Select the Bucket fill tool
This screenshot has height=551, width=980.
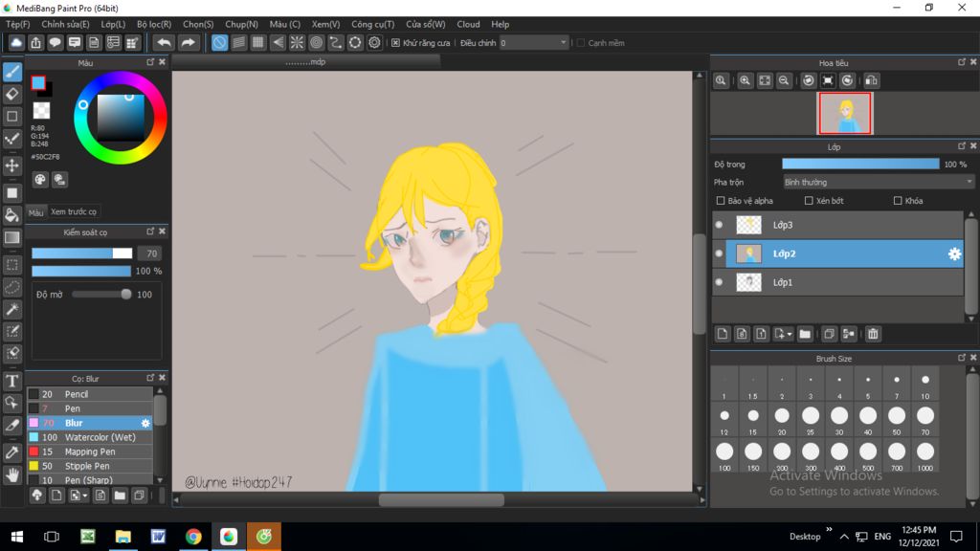click(x=11, y=215)
